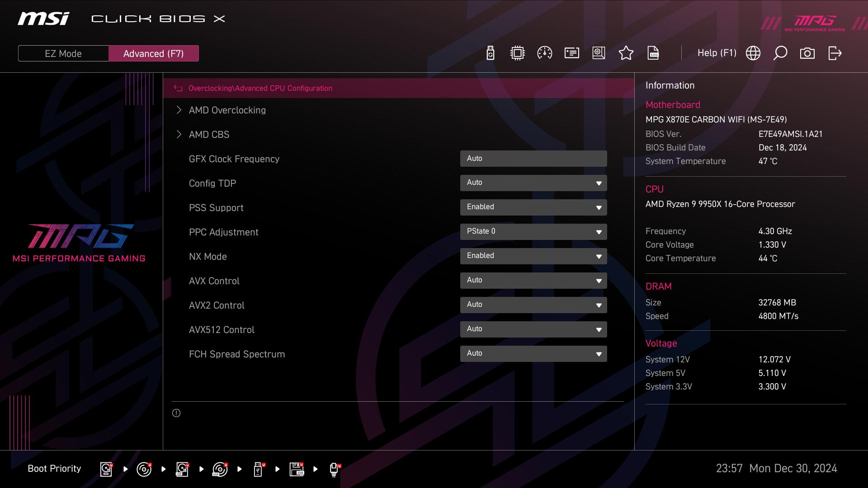Image resolution: width=868 pixels, height=488 pixels.
Task: Select USB flash key boot icon
Action: (x=259, y=469)
